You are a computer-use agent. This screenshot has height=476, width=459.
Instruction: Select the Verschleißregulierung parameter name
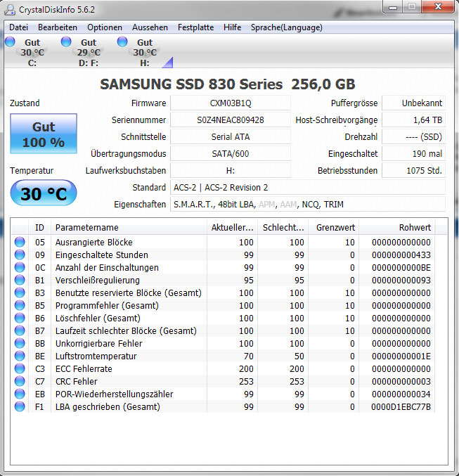point(98,281)
